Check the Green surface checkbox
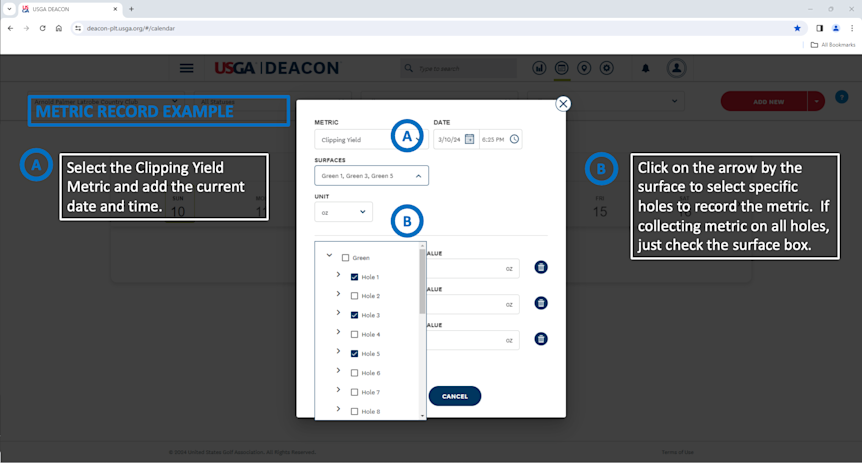 345,257
